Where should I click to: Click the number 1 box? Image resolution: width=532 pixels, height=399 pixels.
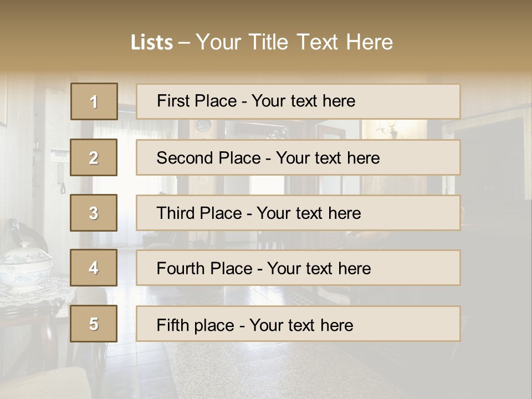94,101
